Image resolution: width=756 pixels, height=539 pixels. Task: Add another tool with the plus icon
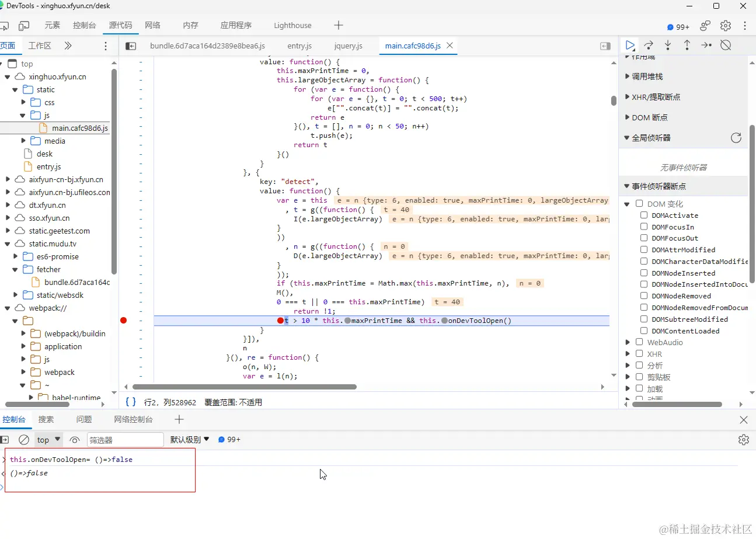pyautogui.click(x=339, y=25)
